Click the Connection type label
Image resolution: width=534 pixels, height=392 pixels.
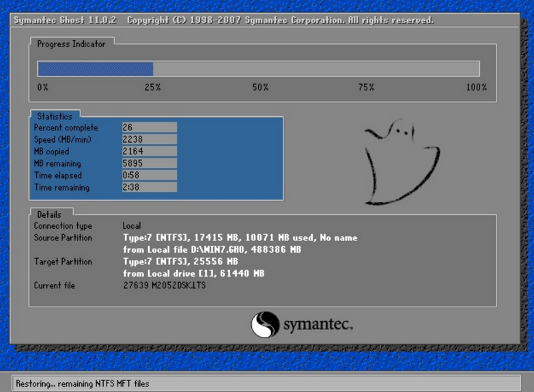(63, 226)
